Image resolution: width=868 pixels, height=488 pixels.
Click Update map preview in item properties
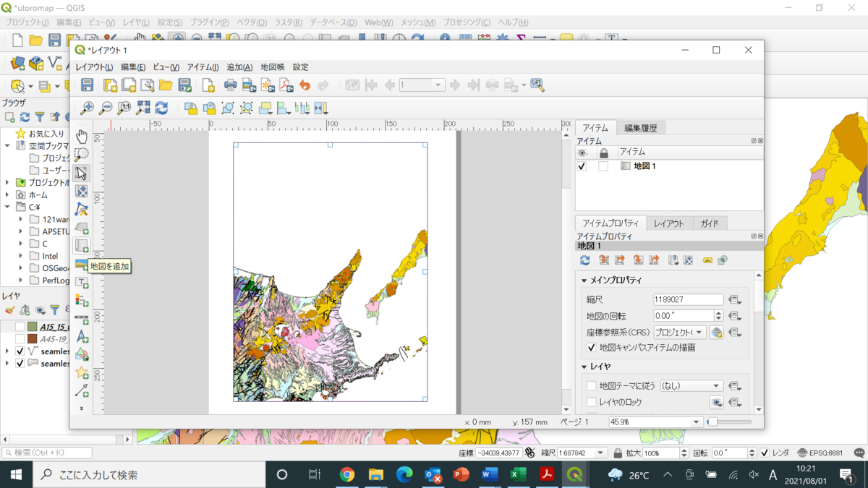pos(585,260)
